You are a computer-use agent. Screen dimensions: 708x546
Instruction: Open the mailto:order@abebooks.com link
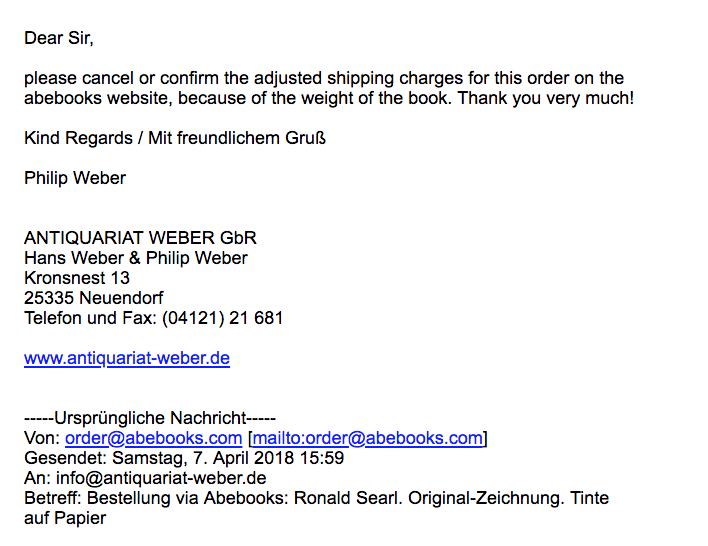pyautogui.click(x=368, y=438)
